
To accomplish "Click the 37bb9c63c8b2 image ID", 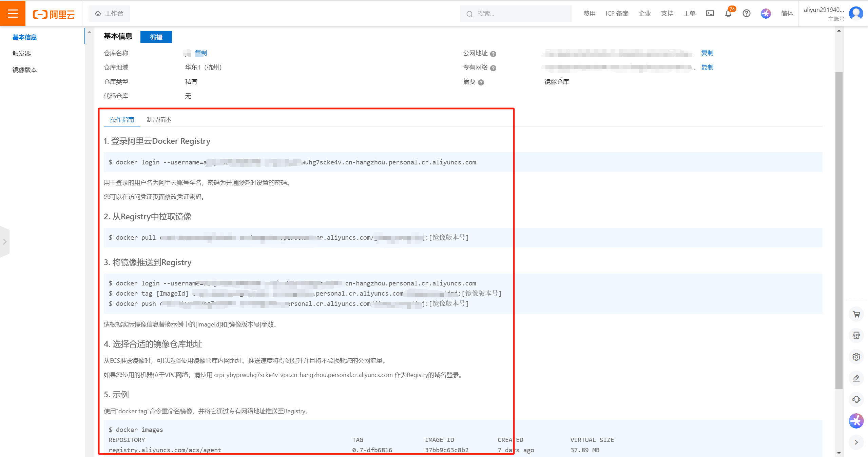I will (x=447, y=450).
